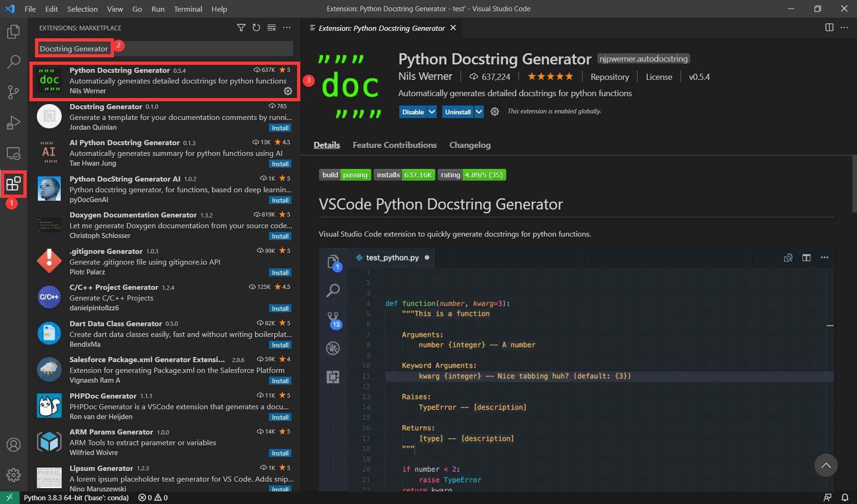Open gear menu for Python Docstring Generator row
This screenshot has height=504, width=857.
point(288,91)
